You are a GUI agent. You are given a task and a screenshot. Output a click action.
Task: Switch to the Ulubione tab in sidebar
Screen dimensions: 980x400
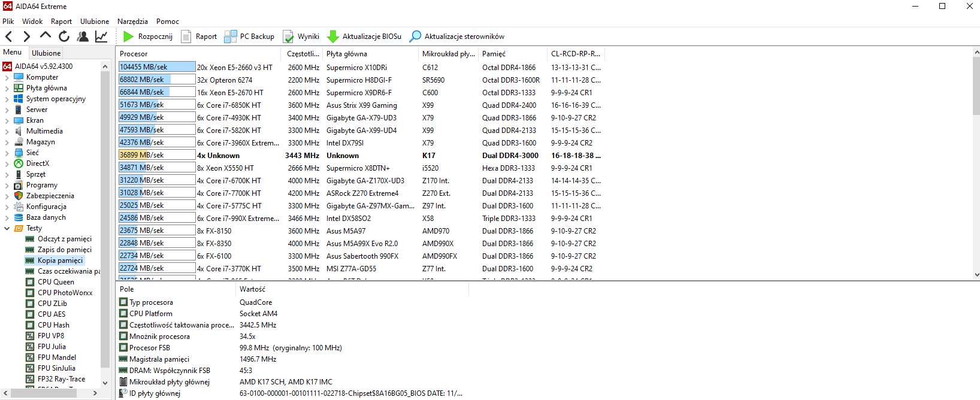(x=46, y=53)
